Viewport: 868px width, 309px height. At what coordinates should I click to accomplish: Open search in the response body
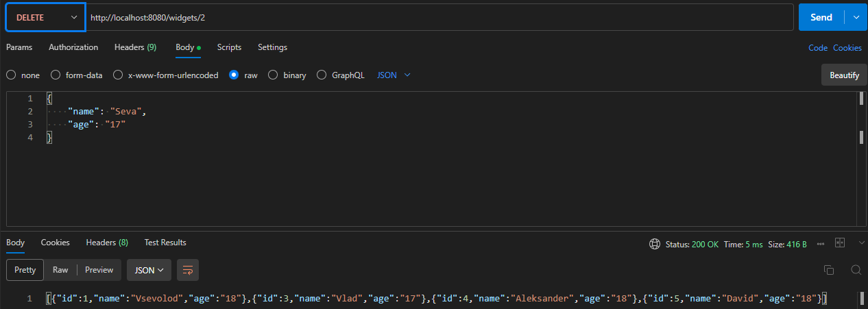(856, 270)
